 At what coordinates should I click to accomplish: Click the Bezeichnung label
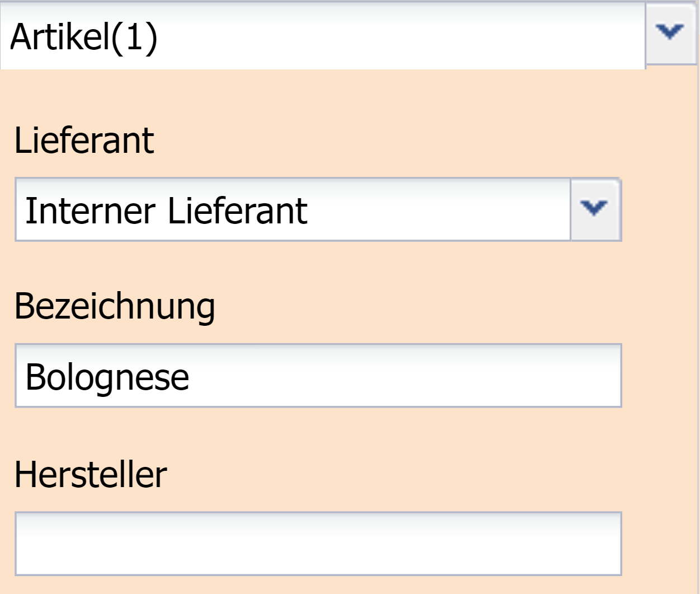(x=114, y=306)
